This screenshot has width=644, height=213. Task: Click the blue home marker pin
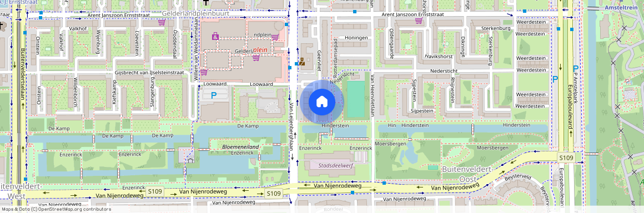321,102
